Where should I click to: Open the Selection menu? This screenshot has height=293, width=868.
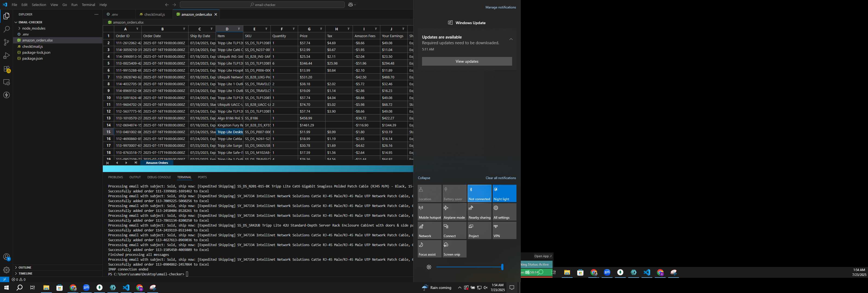(x=39, y=5)
